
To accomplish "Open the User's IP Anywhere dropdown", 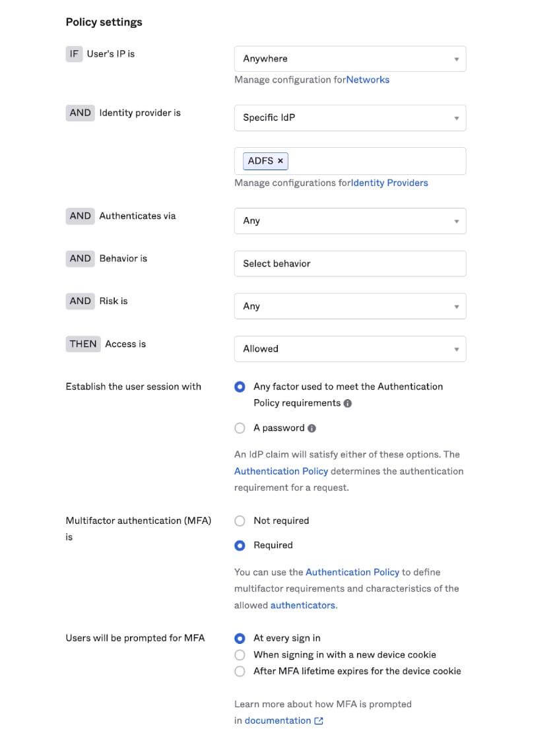I will pos(350,59).
